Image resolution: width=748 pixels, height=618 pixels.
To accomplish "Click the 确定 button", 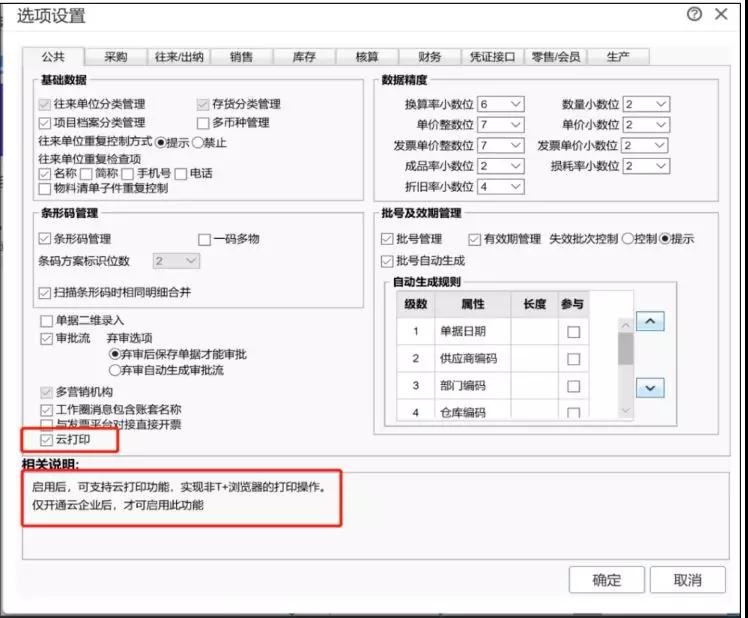I will 606,580.
